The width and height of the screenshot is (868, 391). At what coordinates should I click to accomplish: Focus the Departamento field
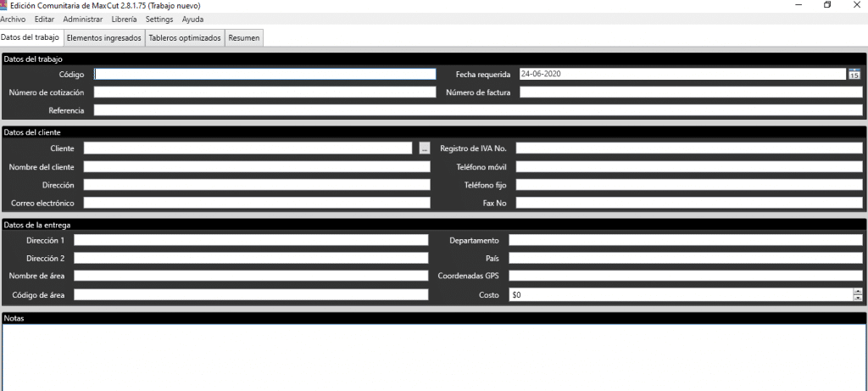(686, 240)
